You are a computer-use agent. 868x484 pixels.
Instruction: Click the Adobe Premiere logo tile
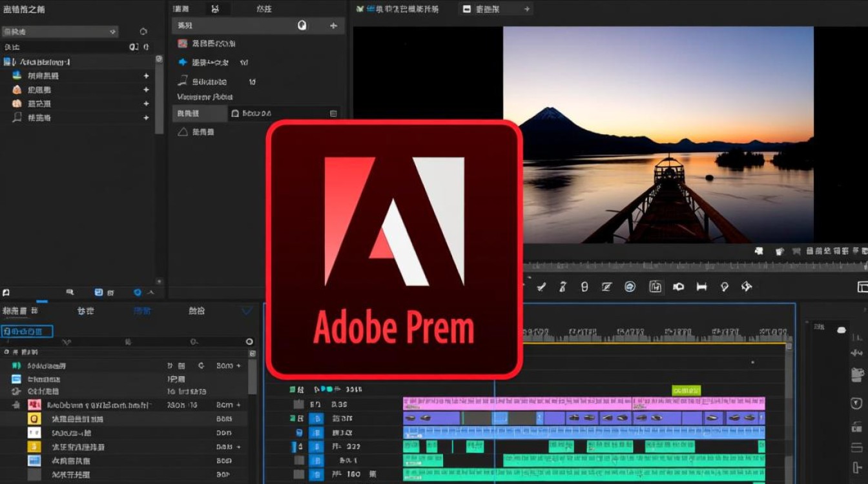[x=394, y=249]
